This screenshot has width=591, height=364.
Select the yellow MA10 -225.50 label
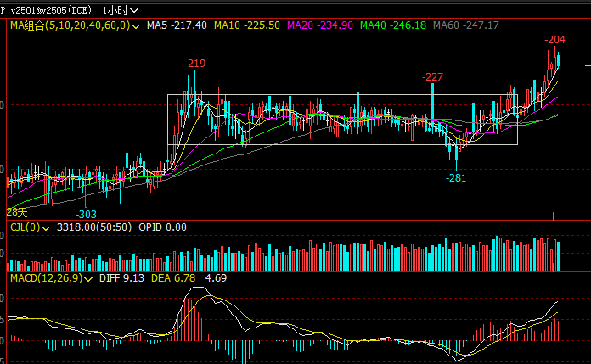[246, 26]
